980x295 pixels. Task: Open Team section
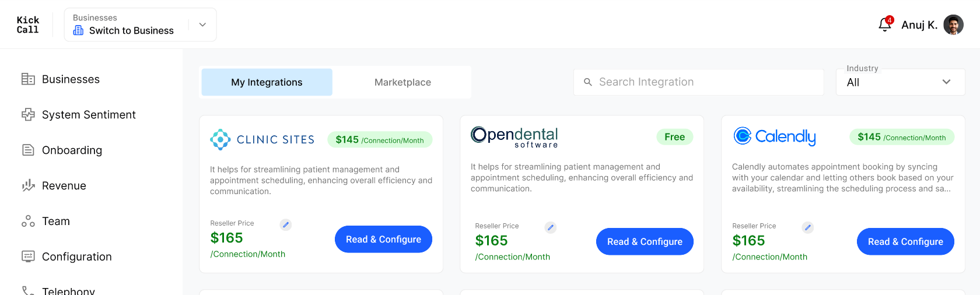(x=56, y=222)
